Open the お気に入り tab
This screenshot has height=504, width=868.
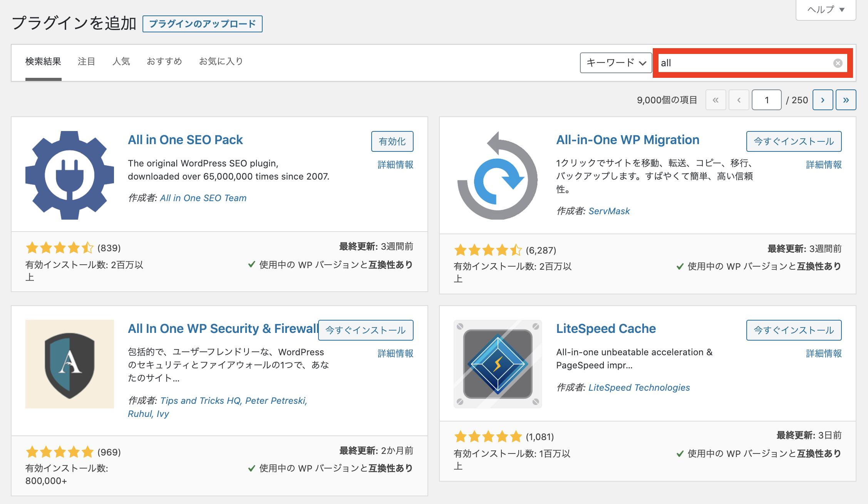(221, 62)
